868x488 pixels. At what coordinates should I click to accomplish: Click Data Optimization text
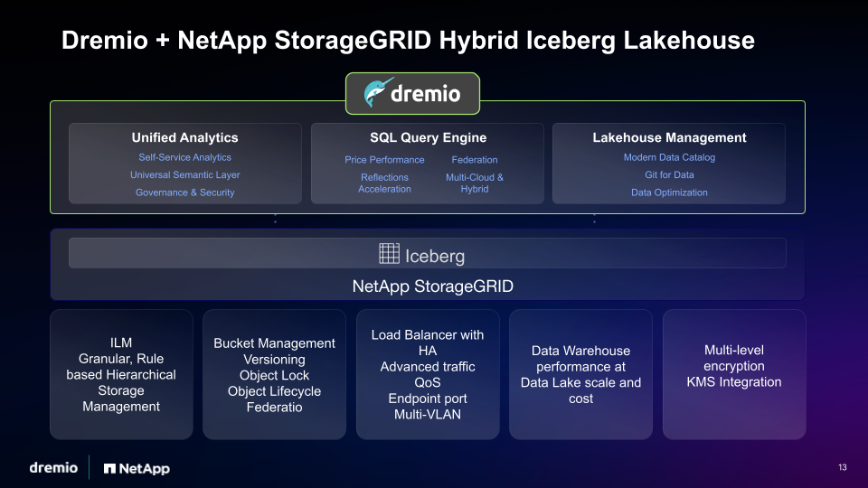click(669, 192)
